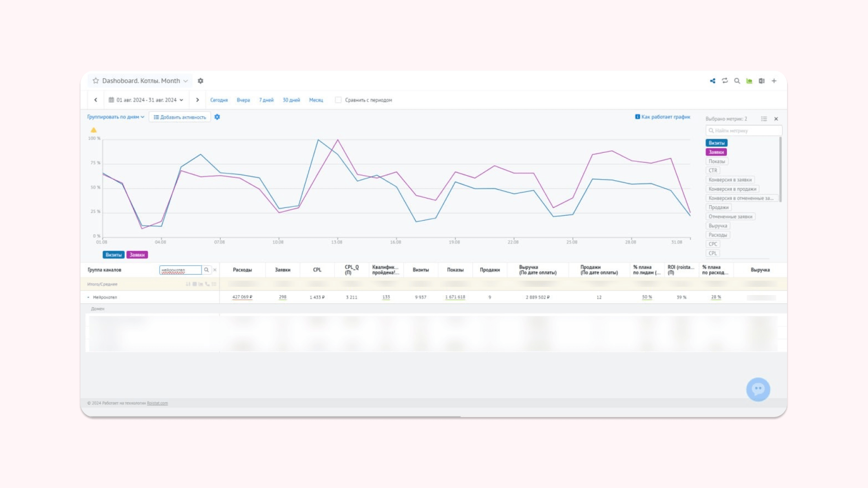Click Добавить активность button
Screen dimensions: 868x488
point(179,117)
